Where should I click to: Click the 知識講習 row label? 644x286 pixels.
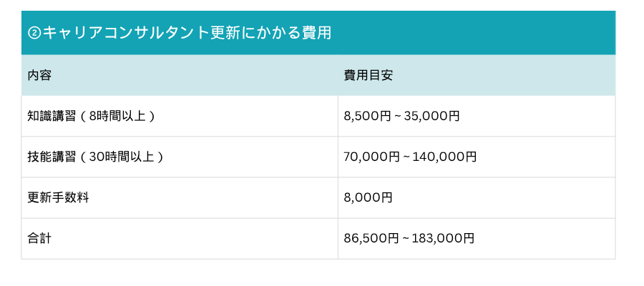pos(49,116)
